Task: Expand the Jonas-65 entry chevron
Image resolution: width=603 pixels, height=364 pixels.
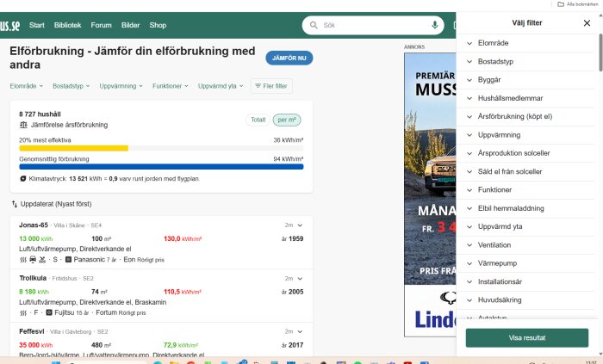Action: coord(300,225)
